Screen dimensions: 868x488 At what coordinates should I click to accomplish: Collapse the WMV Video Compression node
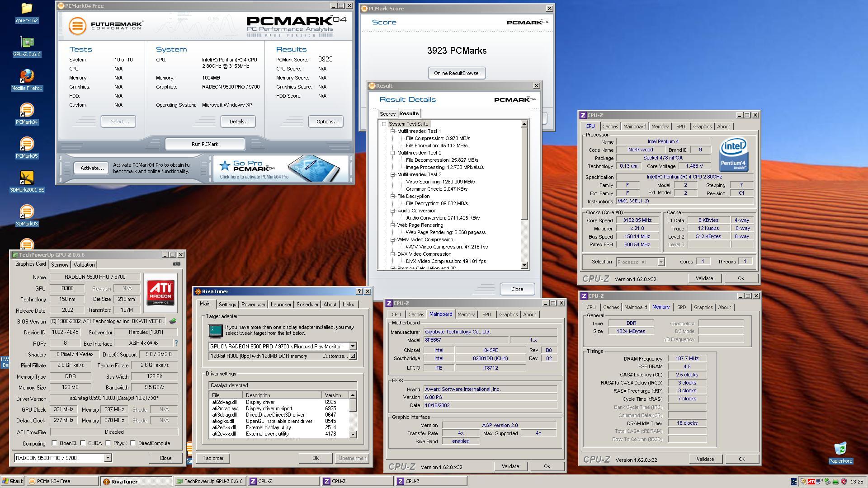pos(392,239)
